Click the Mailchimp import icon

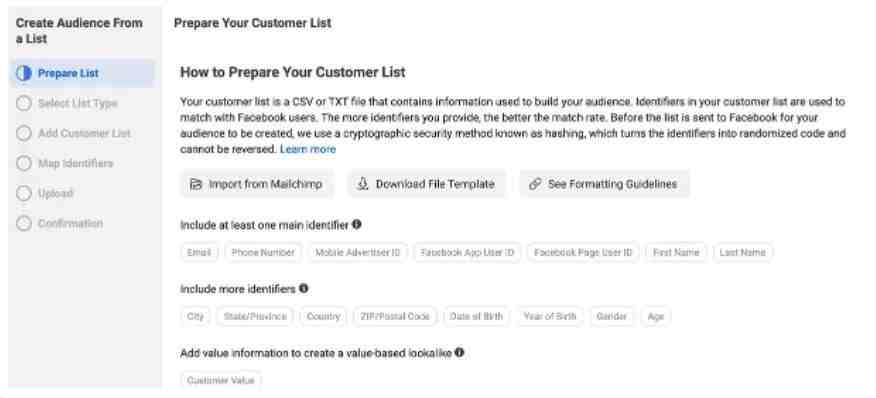196,184
